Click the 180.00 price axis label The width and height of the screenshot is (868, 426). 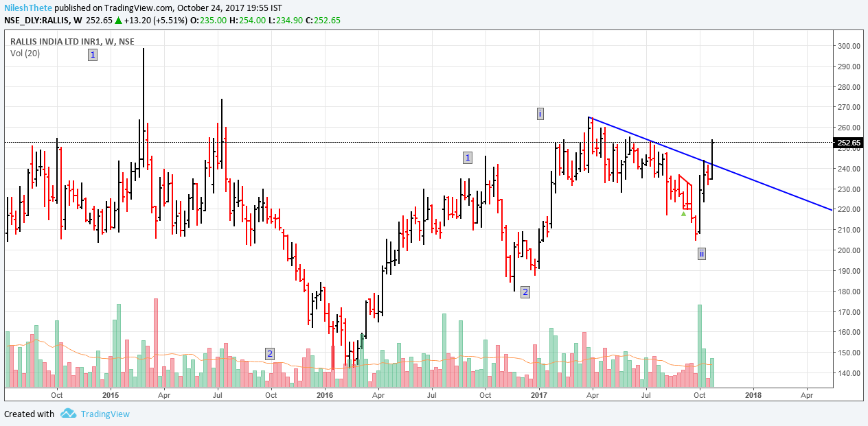(849, 292)
